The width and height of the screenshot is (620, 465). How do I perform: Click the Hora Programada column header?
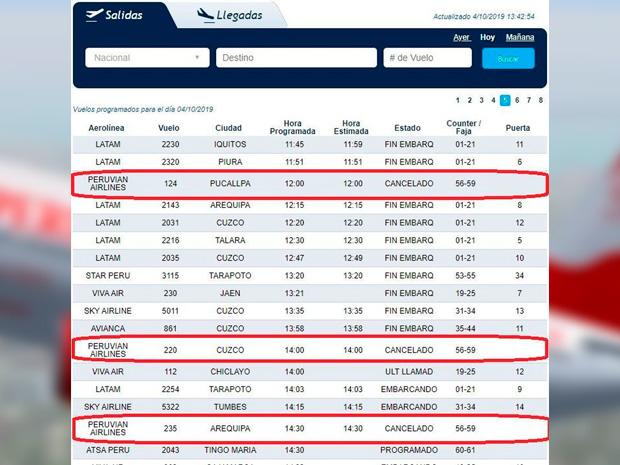click(x=293, y=127)
